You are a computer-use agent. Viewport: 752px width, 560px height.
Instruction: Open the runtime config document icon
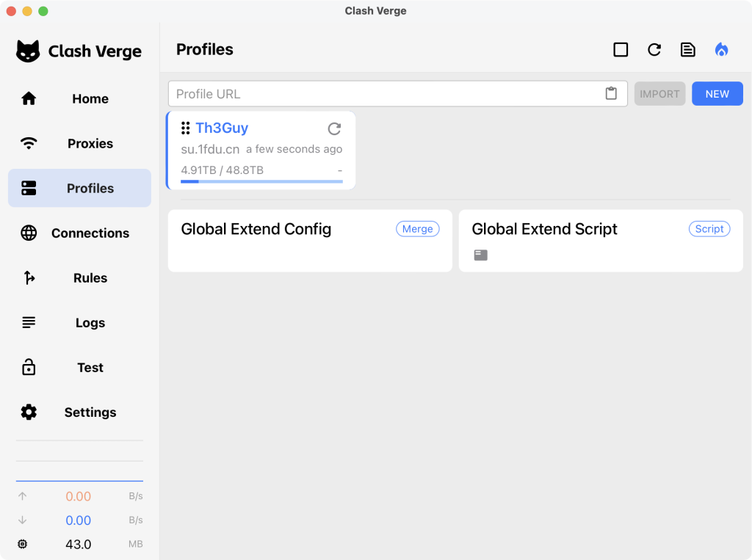pyautogui.click(x=687, y=50)
